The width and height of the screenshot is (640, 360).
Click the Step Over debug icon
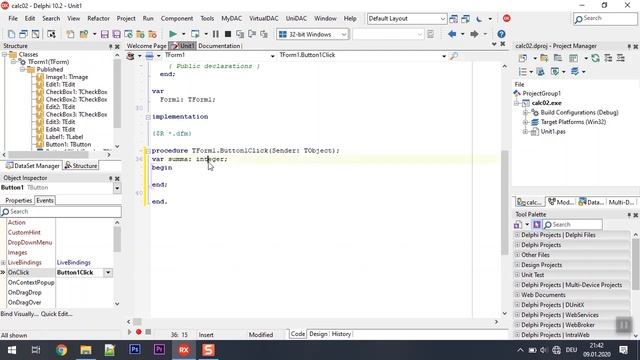pyautogui.click(x=252, y=34)
